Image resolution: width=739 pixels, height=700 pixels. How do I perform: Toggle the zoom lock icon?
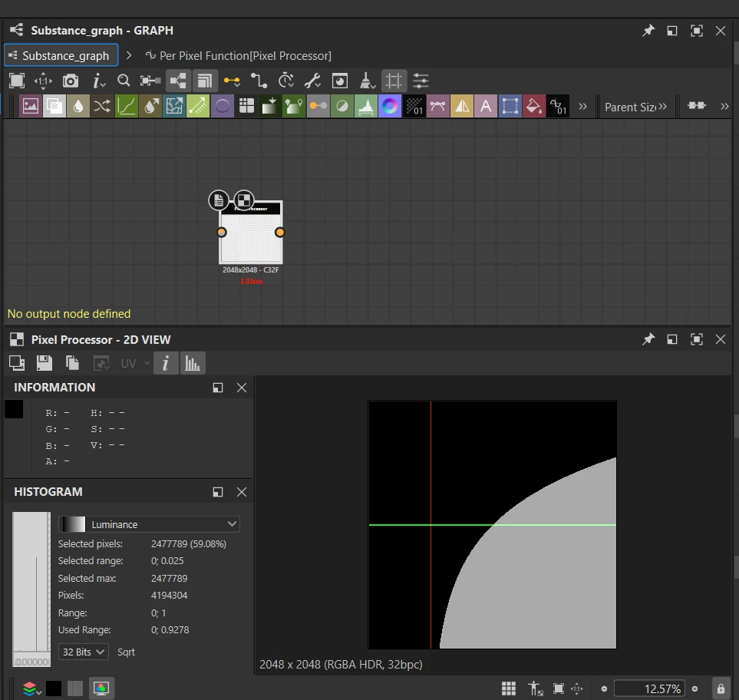721,688
